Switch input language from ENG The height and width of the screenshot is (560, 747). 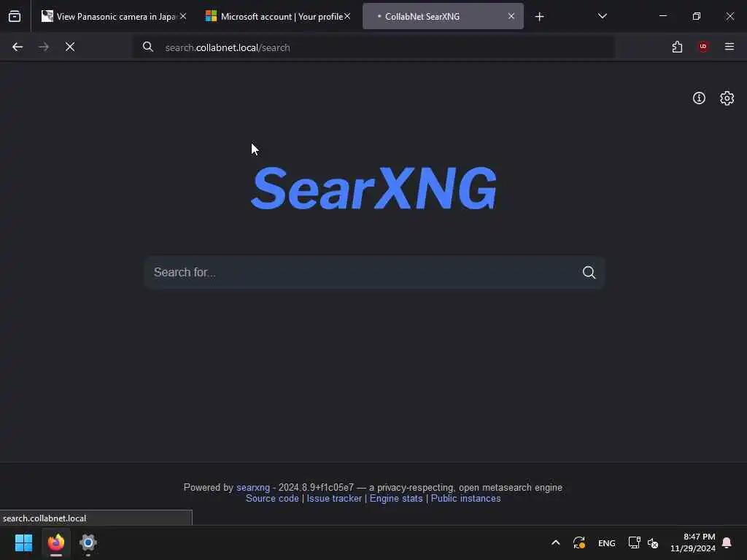click(x=606, y=543)
